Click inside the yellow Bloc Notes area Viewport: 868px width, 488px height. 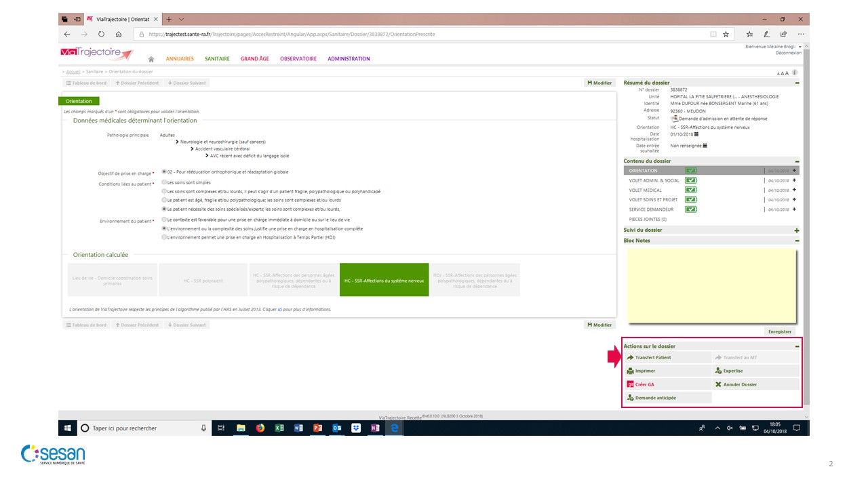click(711, 285)
